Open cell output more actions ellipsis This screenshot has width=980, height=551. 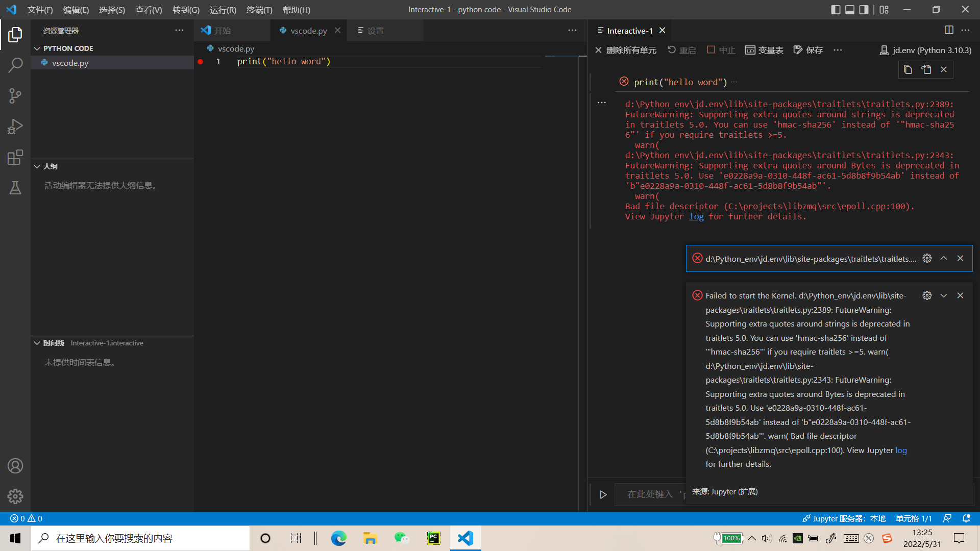coord(602,103)
